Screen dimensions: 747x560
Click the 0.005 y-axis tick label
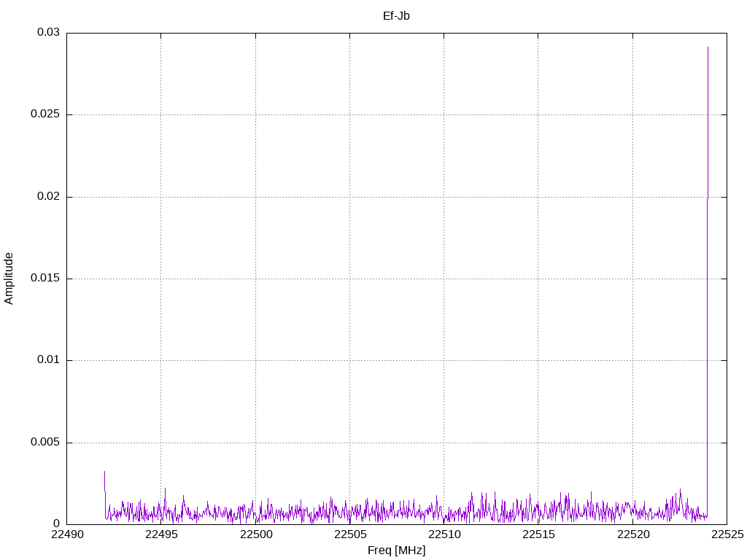[x=45, y=442]
